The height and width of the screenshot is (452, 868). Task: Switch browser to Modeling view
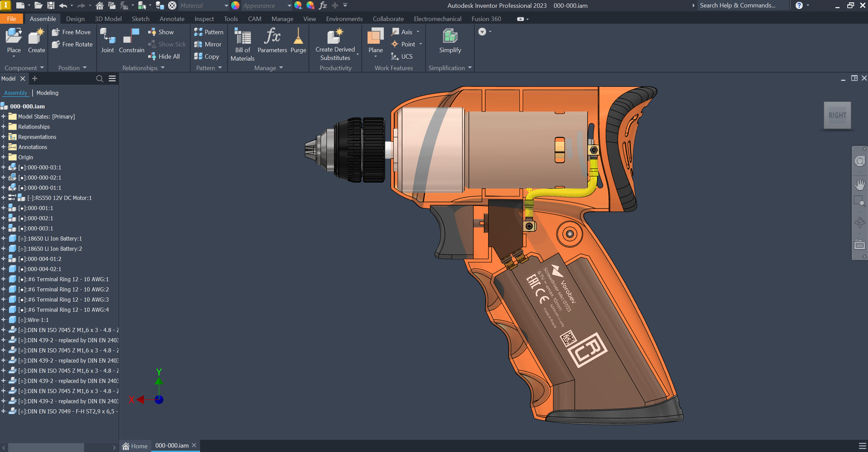[x=47, y=93]
